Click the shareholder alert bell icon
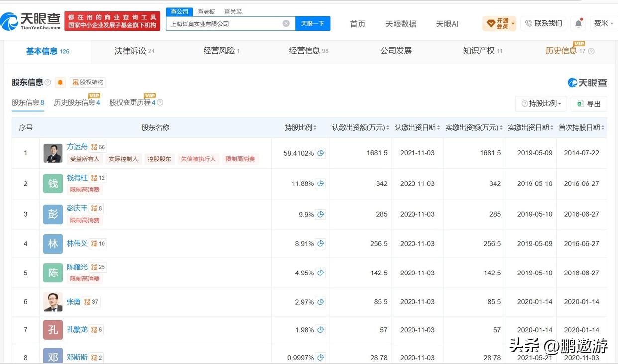This screenshot has width=618, height=364. pyautogui.click(x=60, y=82)
